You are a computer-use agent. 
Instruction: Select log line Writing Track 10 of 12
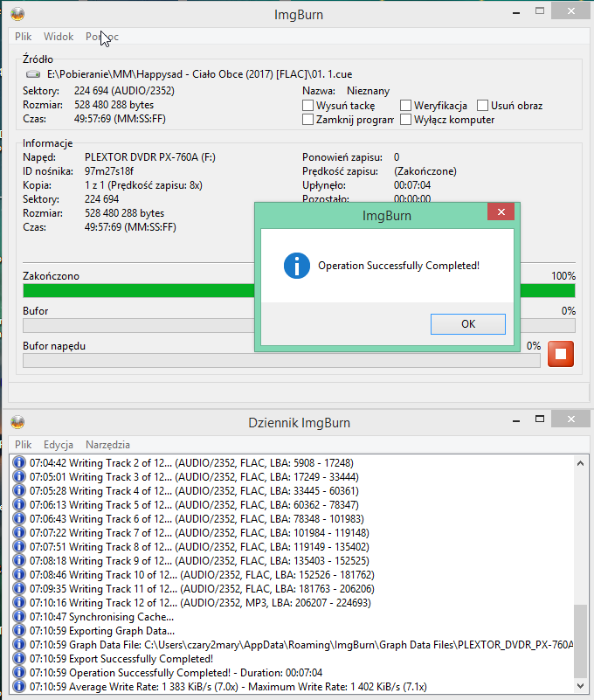pos(202,574)
